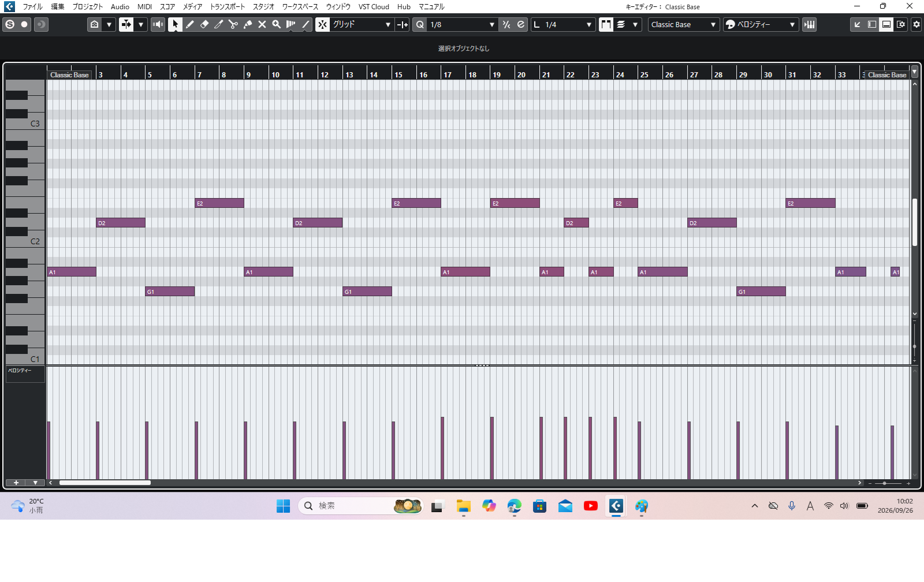Screen dimensions: 924x582
Task: Toggle the Solo Editor button
Action: coord(10,24)
